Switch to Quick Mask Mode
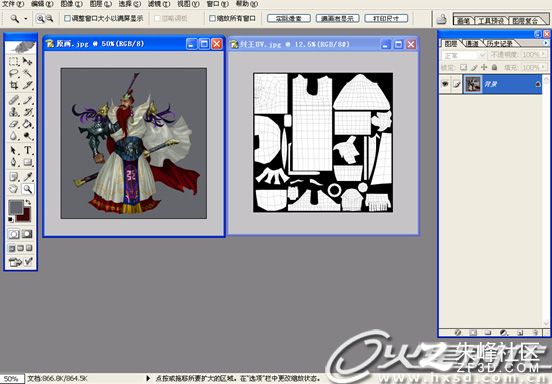Screen dimensions: 552x384 tap(27, 234)
